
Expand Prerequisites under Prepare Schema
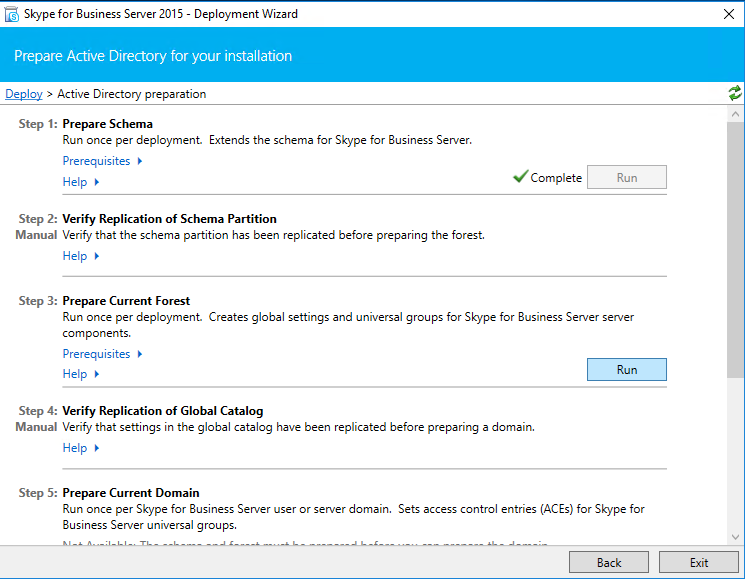(x=102, y=161)
